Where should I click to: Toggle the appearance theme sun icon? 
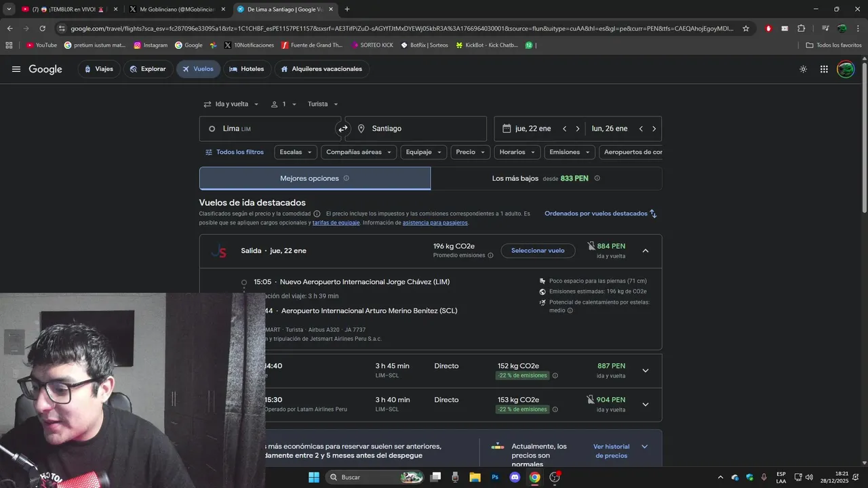point(803,69)
